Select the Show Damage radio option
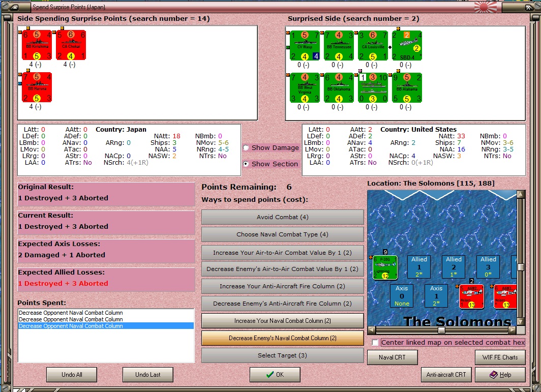This screenshot has width=541, height=392. point(246,147)
